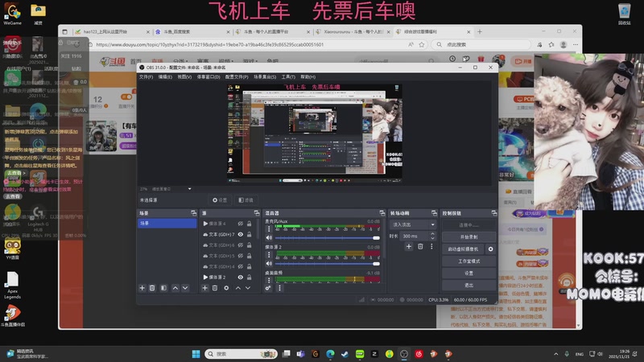
Task: Expand Windows system tray hidden icons chevron
Action: [x=555, y=354]
